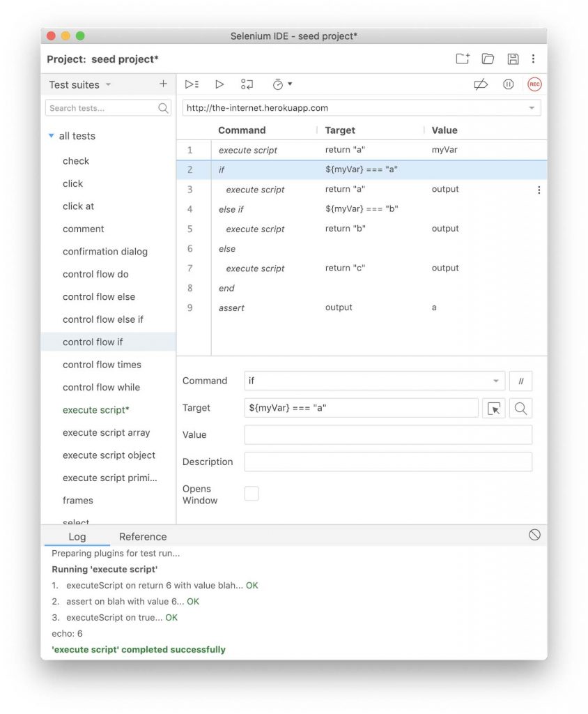Viewport: 588px width, 714px height.
Task: Expand the base URL dropdown arrow
Action: point(532,108)
